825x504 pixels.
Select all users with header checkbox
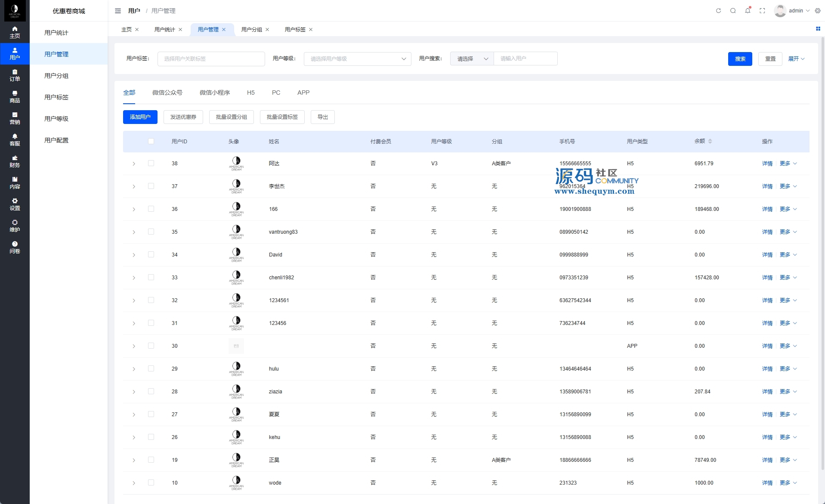pos(151,141)
